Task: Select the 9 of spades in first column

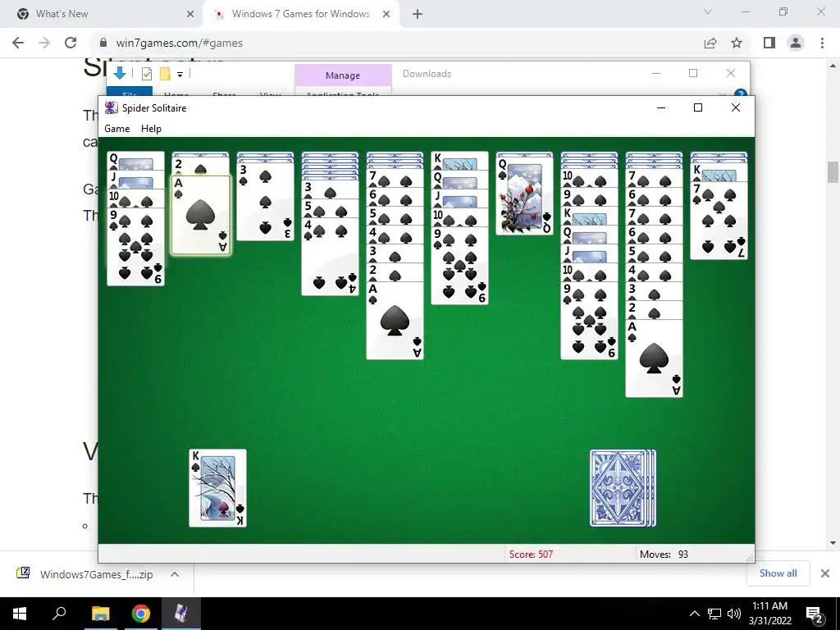Action: coord(135,246)
